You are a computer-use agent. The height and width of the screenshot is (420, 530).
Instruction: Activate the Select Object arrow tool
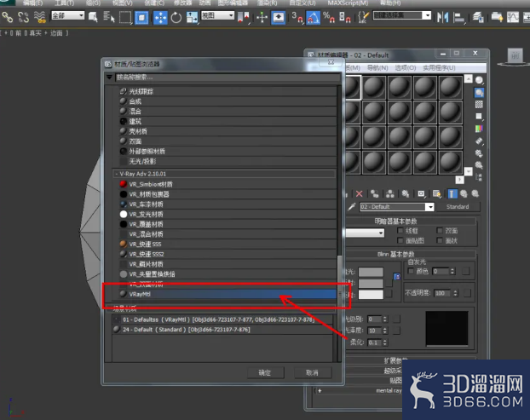click(x=93, y=17)
